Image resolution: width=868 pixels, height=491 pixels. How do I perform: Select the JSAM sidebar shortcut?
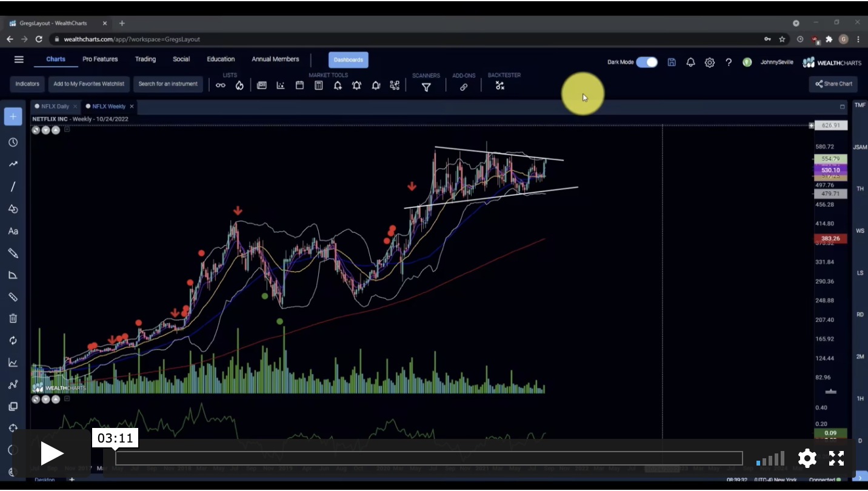[860, 147]
